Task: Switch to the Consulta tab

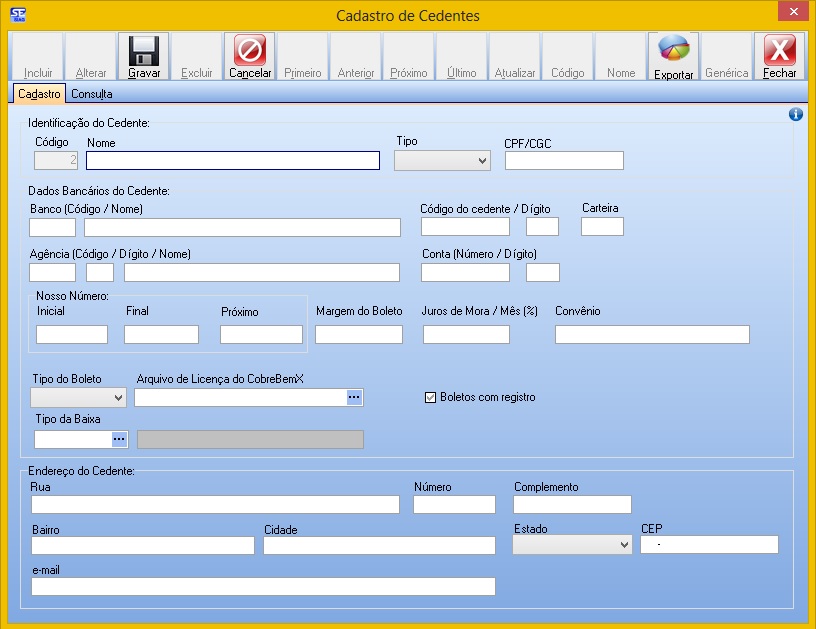Action: [x=91, y=94]
